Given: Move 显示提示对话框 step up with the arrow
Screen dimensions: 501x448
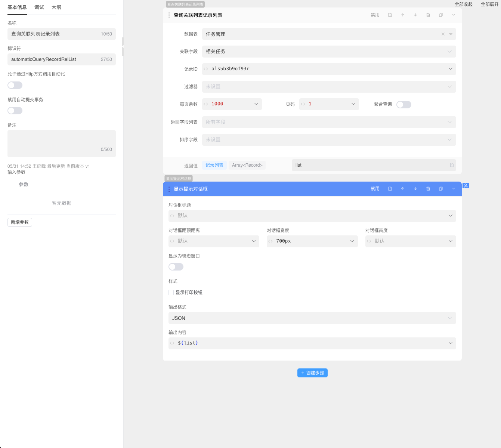Looking at the screenshot, I should click(403, 189).
